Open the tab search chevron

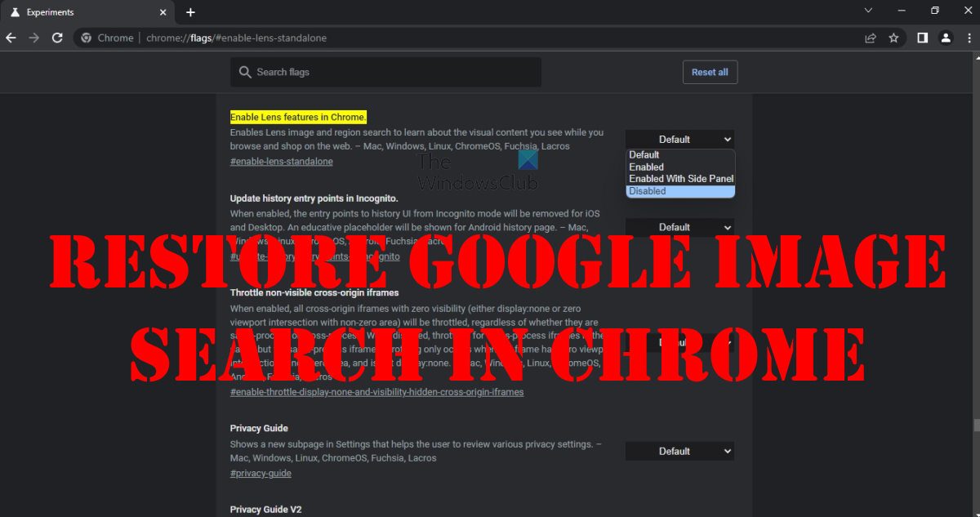pos(870,11)
